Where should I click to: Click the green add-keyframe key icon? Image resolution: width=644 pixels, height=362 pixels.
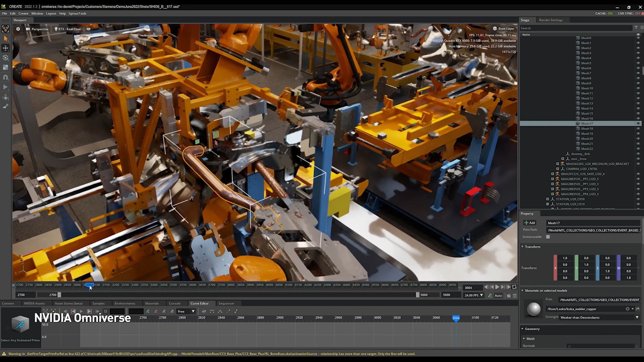pyautogui.click(x=490, y=295)
